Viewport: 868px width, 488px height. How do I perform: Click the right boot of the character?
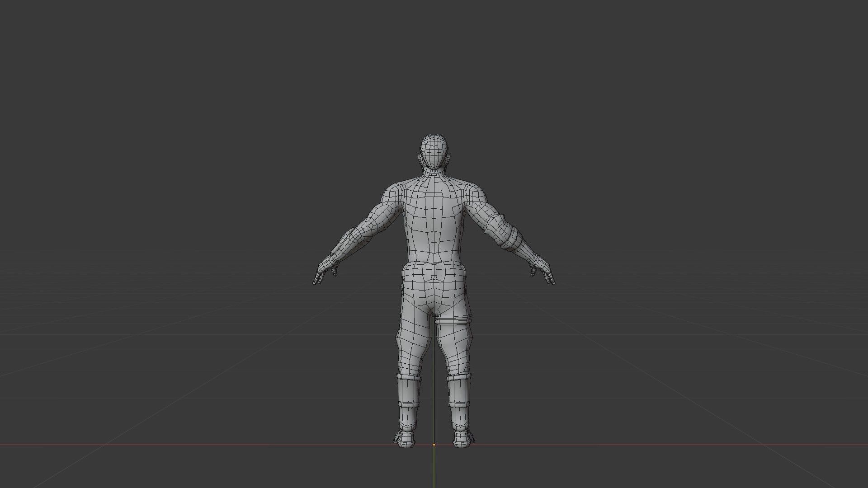tap(461, 410)
